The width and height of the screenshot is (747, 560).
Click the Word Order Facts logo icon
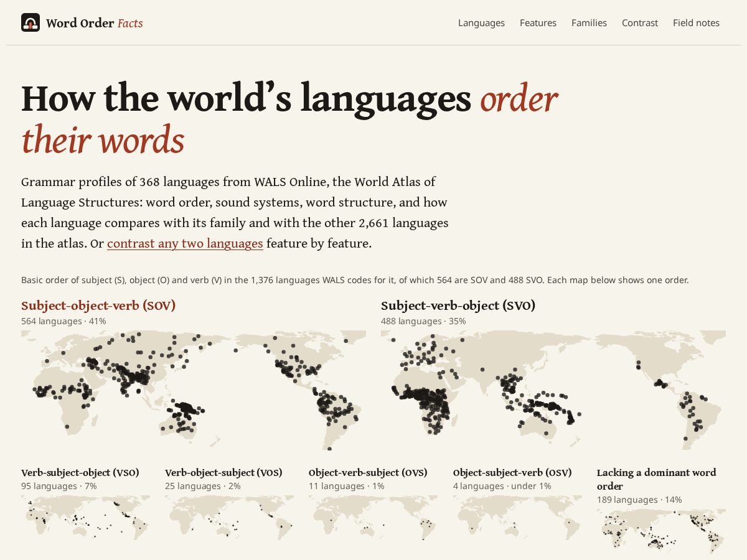31,23
